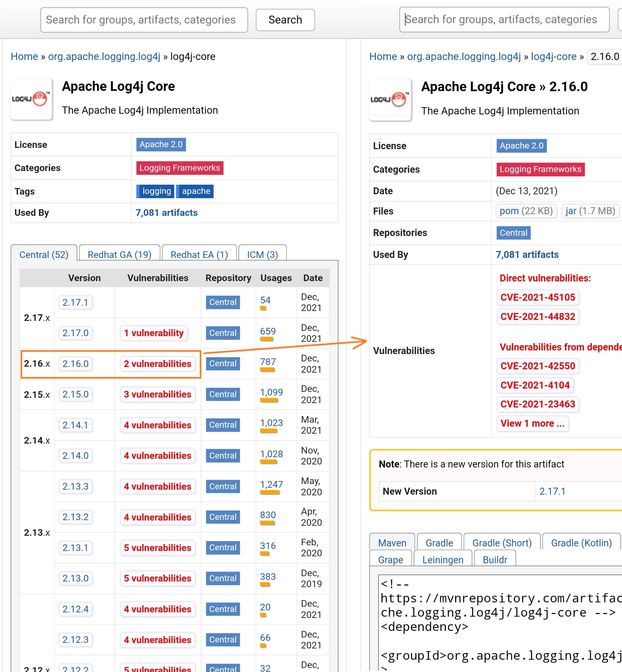Click the Search button on the left page
Viewport: 622px width, 672px height.
[285, 20]
